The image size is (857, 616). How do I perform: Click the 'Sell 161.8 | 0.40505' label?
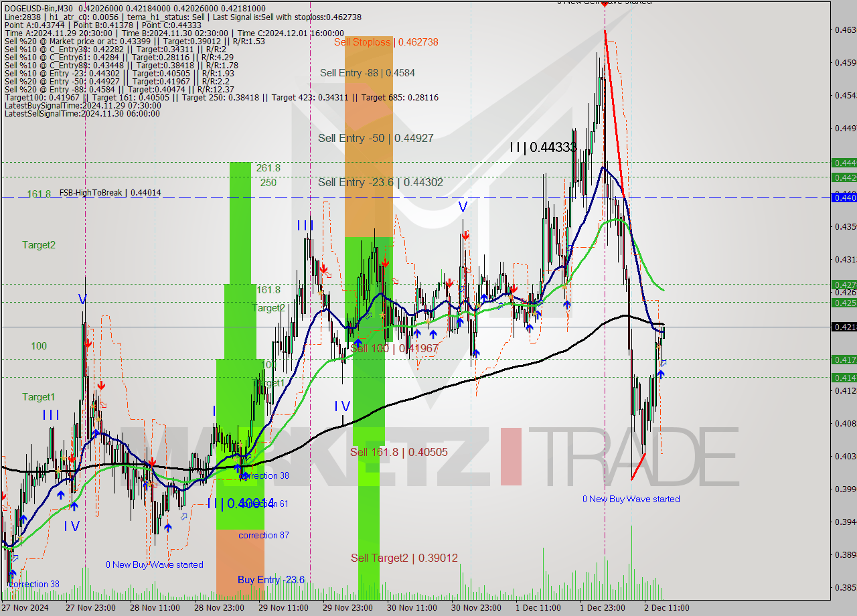(x=398, y=452)
